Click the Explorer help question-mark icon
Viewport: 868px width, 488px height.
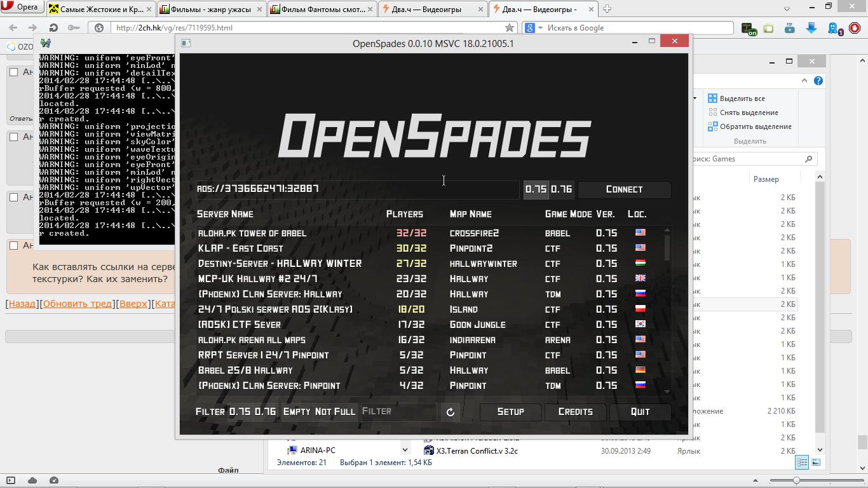tap(818, 81)
